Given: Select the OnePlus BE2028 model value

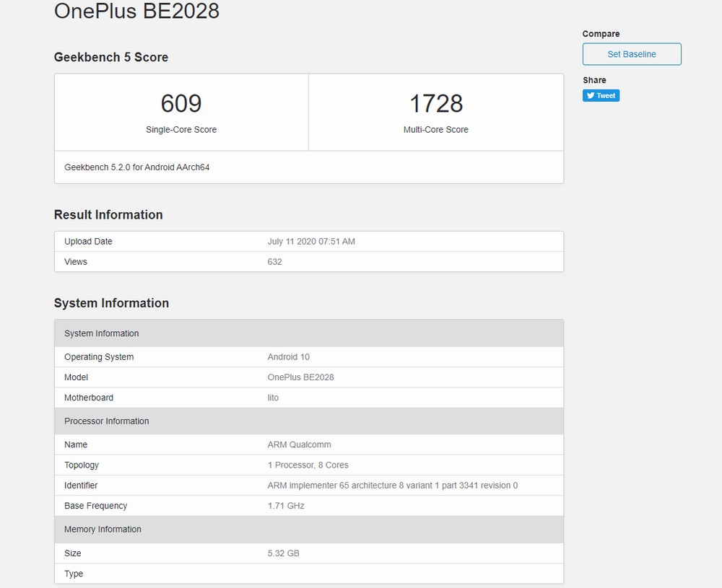Looking at the screenshot, I should pyautogui.click(x=300, y=377).
